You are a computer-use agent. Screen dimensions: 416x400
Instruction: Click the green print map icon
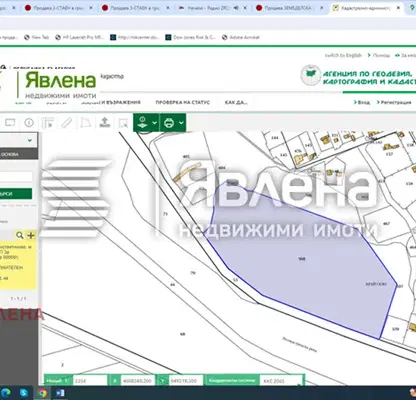tap(169, 123)
